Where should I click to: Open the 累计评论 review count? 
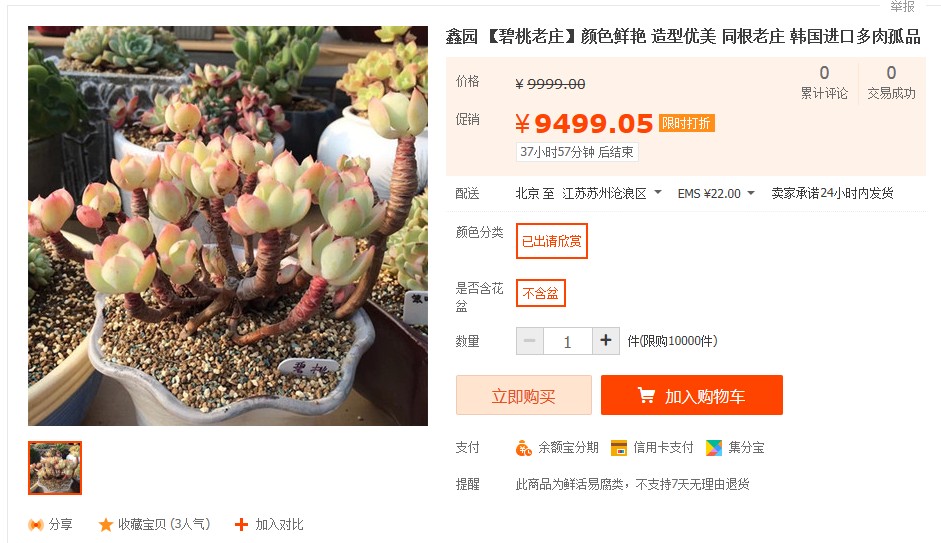pyautogui.click(x=824, y=83)
